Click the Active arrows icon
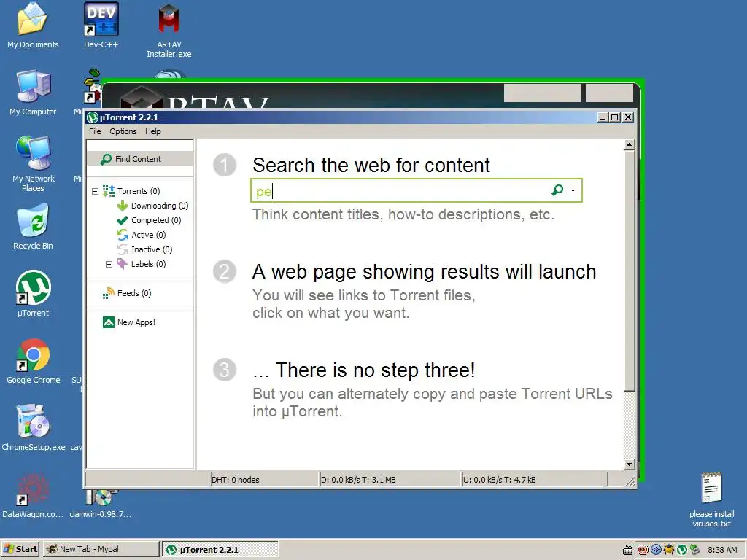Viewport: 747px width, 560px height. (x=123, y=235)
